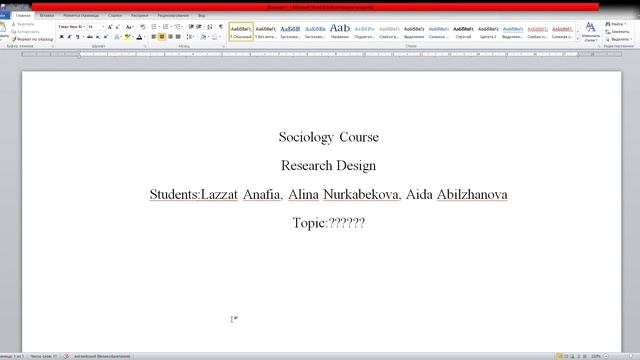Cut selection with the scissors button

click(24, 24)
